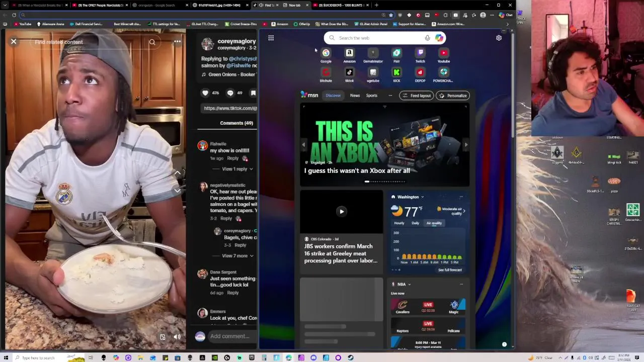Open new browser tab with plus

click(376, 5)
